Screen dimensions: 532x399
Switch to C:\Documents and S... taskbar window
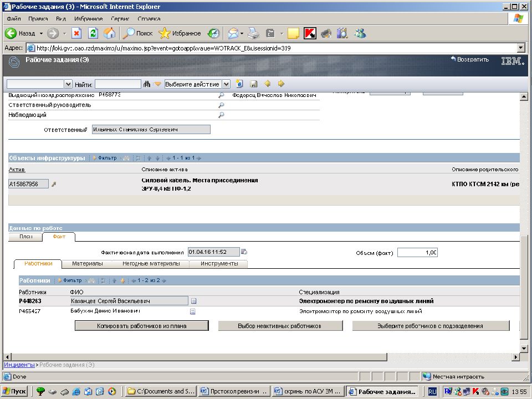coord(160,391)
